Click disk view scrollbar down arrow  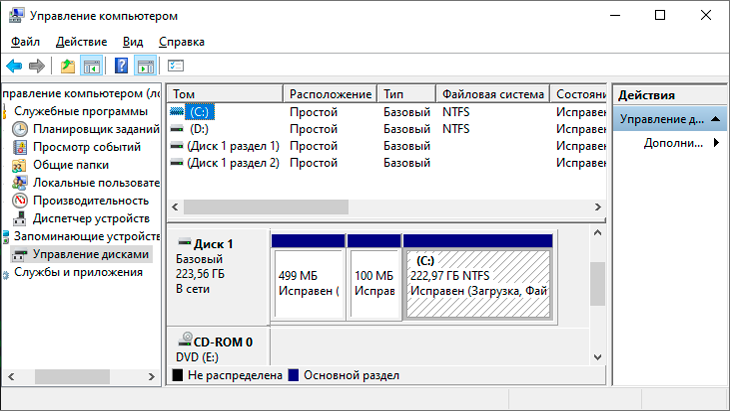(598, 357)
